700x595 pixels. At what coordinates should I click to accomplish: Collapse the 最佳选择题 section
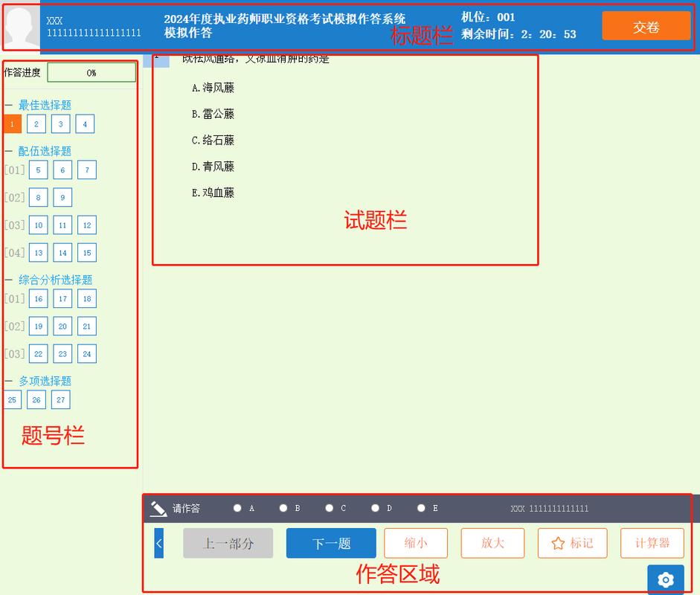pos(8,106)
